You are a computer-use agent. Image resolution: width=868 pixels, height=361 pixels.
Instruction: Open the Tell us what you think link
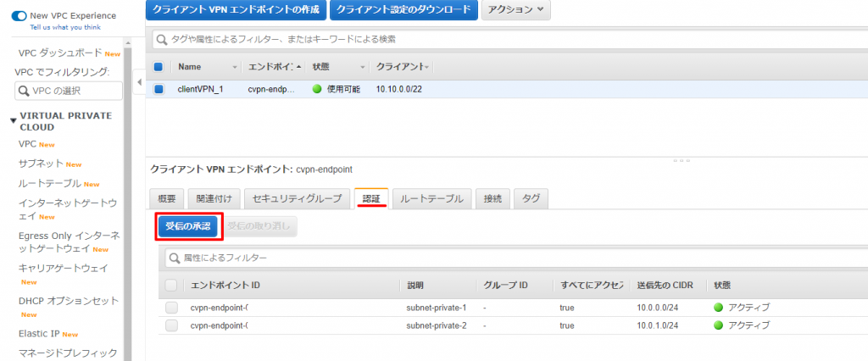65,27
